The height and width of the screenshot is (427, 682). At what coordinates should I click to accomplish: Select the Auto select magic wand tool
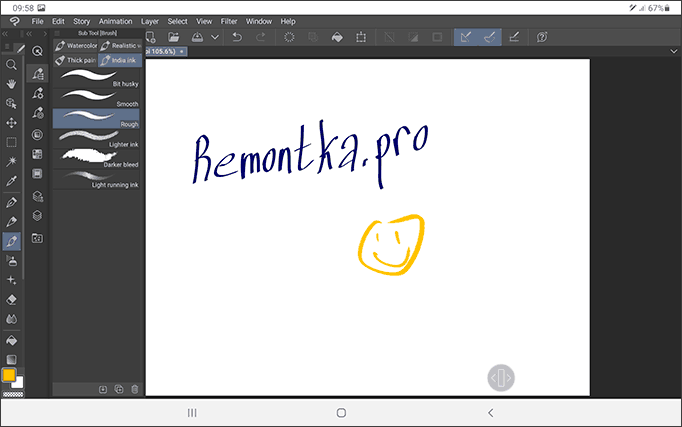pyautogui.click(x=11, y=161)
